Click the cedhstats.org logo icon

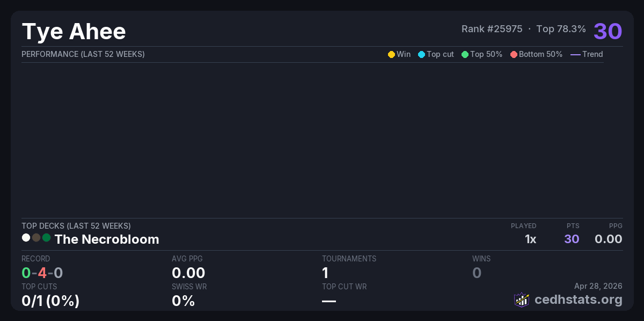522,300
